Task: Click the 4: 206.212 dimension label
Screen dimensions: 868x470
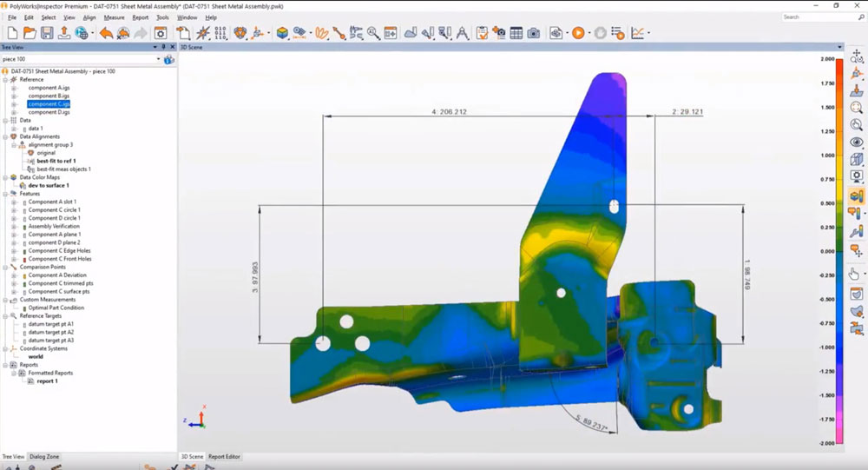Action: coord(449,112)
